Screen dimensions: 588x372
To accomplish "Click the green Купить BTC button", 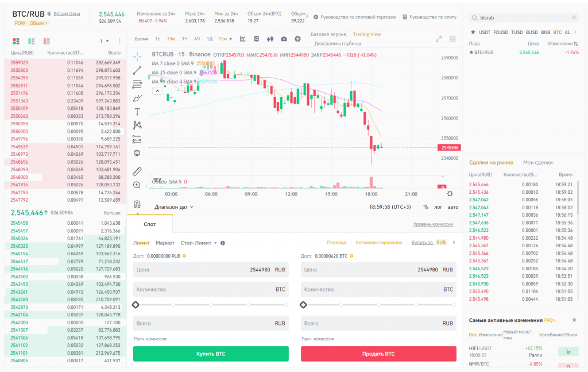I will coord(211,354).
